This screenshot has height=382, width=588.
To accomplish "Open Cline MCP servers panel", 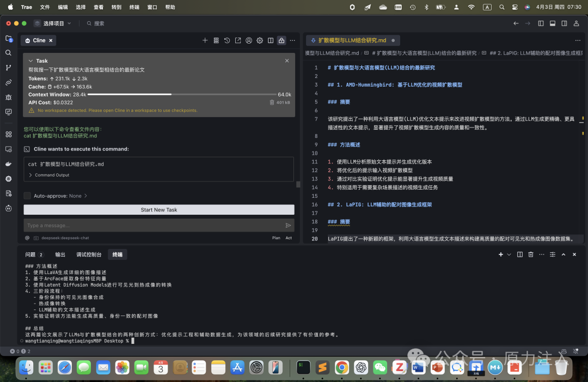I will 216,40.
